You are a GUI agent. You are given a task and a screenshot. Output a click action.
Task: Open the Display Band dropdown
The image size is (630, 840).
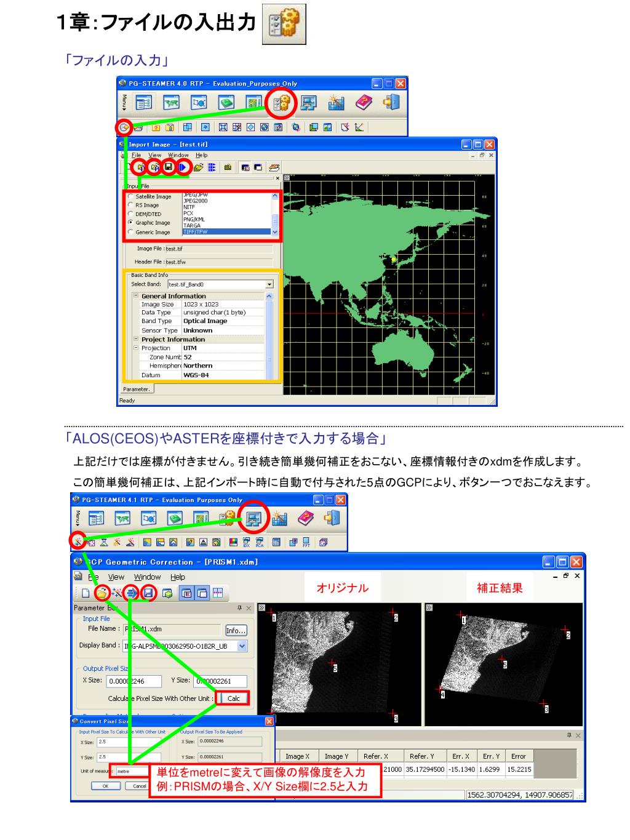242,646
